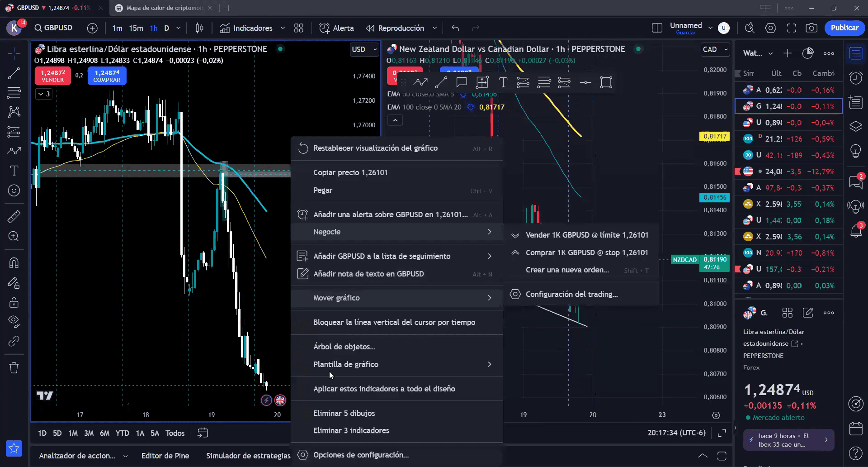The width and height of the screenshot is (868, 467).
Task: Open the indicator templates grid icon
Action: pyautogui.click(x=298, y=28)
